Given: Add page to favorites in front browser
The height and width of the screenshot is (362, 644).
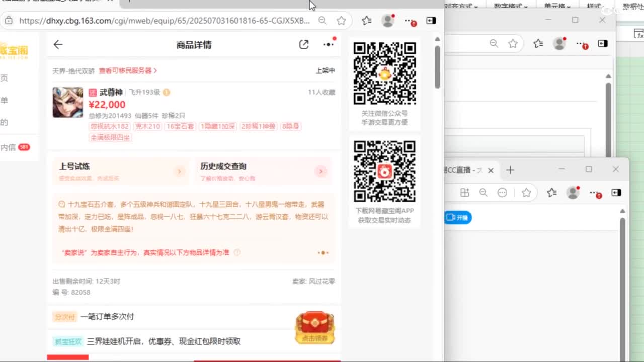Looking at the screenshot, I should (x=342, y=21).
